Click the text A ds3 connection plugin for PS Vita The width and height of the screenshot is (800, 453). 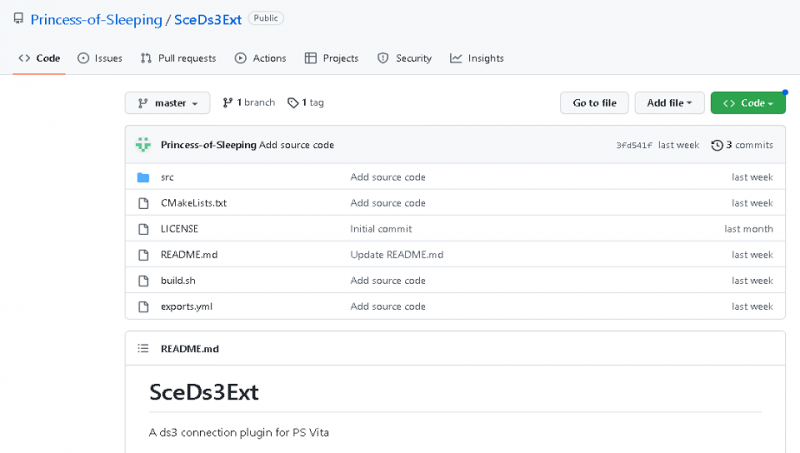tap(239, 433)
